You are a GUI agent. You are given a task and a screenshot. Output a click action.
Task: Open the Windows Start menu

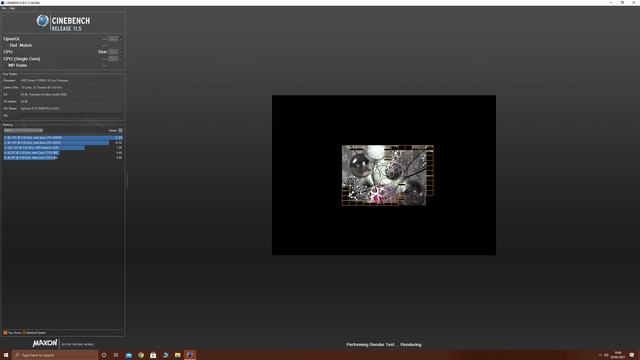6,355
